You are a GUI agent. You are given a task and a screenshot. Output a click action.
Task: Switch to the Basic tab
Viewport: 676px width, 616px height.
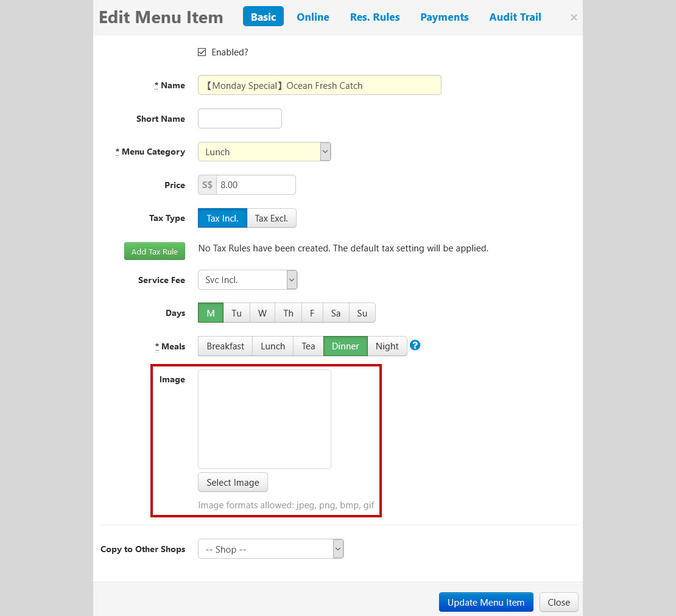(264, 16)
